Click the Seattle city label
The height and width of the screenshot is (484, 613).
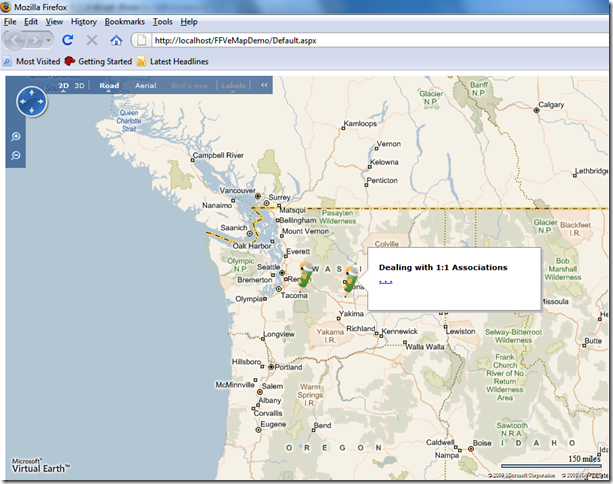coord(268,267)
